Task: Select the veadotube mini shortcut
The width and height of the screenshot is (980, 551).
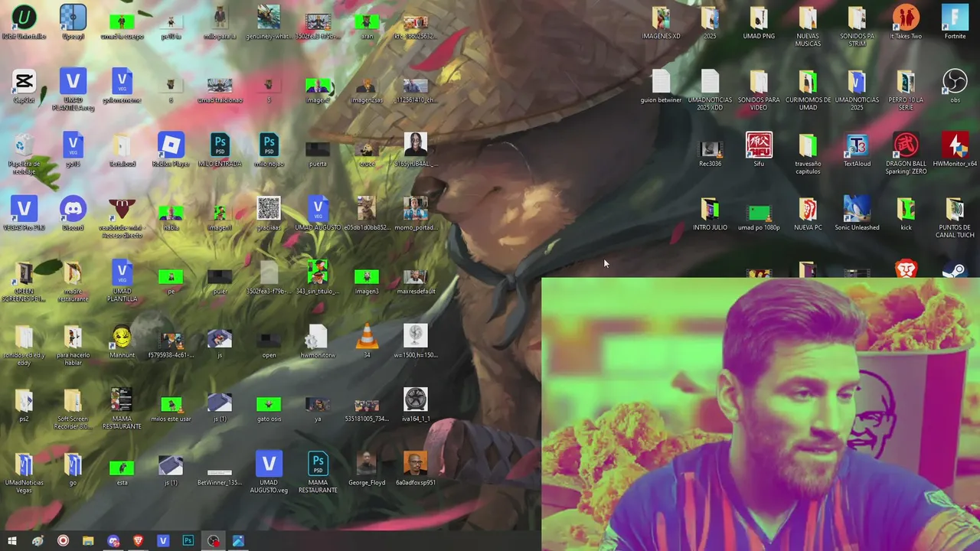Action: (122, 217)
